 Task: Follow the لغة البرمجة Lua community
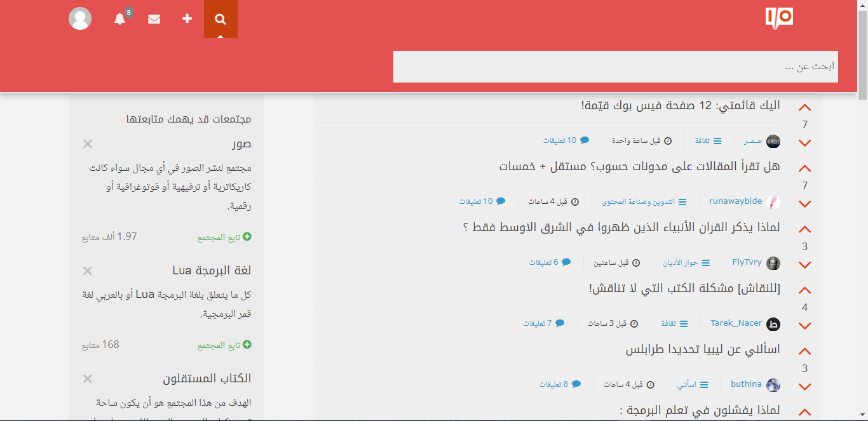pos(224,345)
